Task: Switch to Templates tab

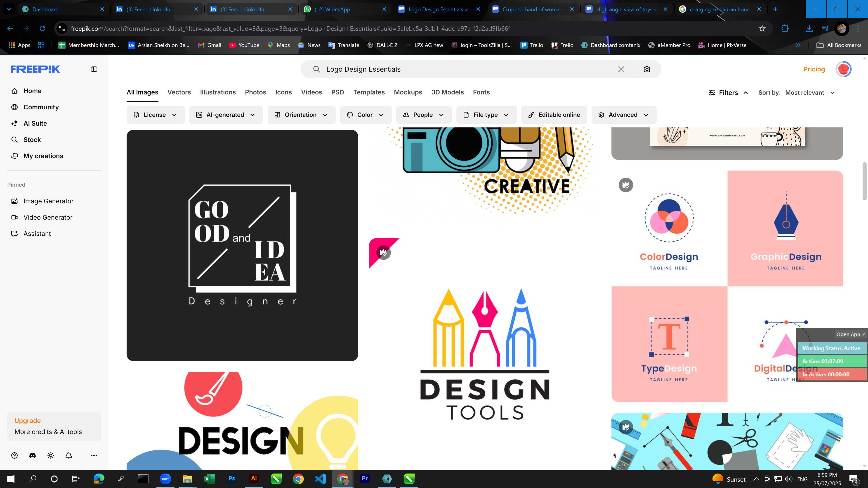Action: (x=369, y=92)
